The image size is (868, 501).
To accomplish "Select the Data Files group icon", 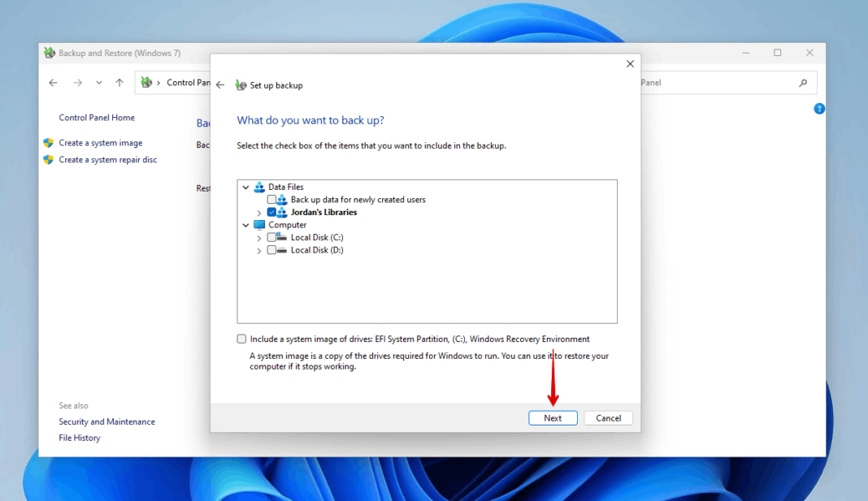I will pyautogui.click(x=260, y=187).
